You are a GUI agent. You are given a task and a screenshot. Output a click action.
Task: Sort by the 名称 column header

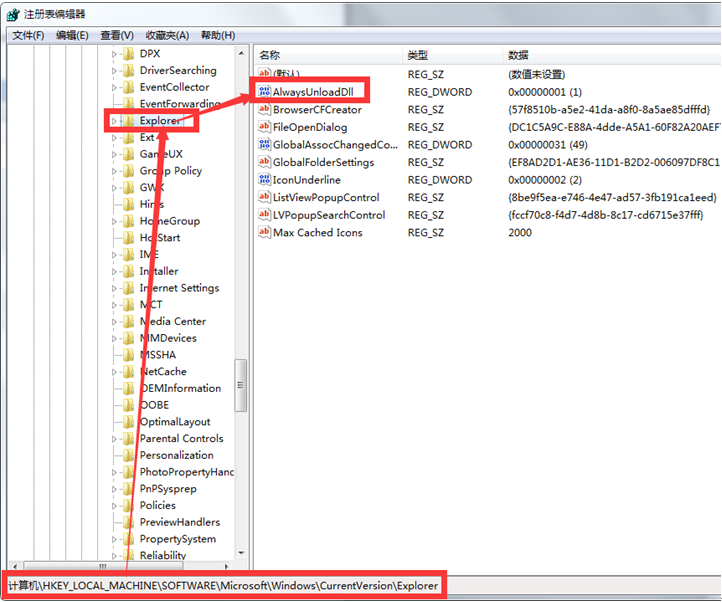(x=328, y=55)
